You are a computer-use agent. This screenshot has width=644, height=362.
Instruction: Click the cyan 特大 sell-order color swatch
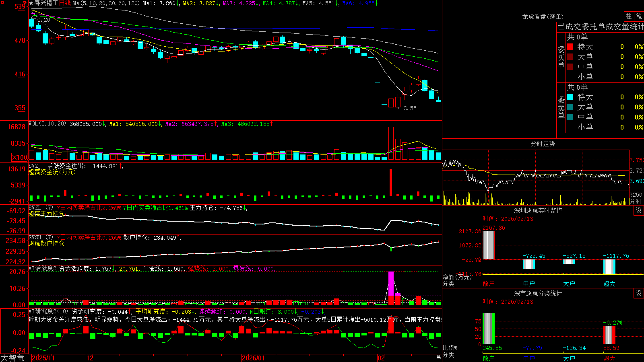pos(570,97)
